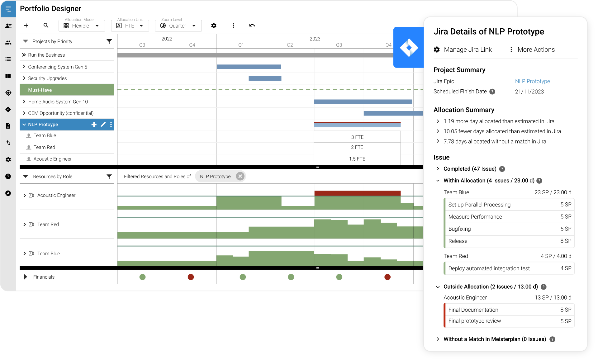Screen dimensions: 598x364
Task: Open the help question mark sidebar icon
Action: [x=8, y=177]
